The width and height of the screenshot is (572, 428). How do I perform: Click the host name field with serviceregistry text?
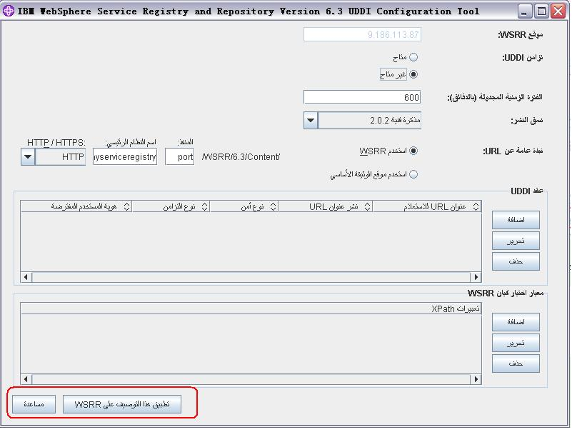[x=125, y=157]
